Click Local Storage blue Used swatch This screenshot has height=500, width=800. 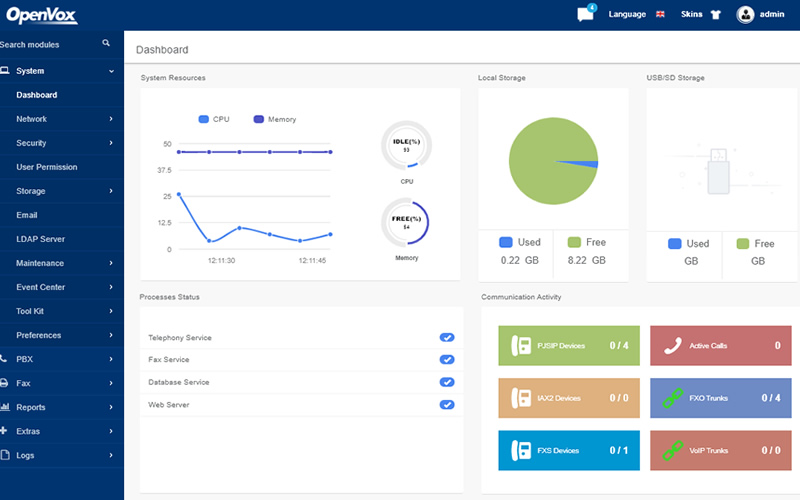coord(506,242)
